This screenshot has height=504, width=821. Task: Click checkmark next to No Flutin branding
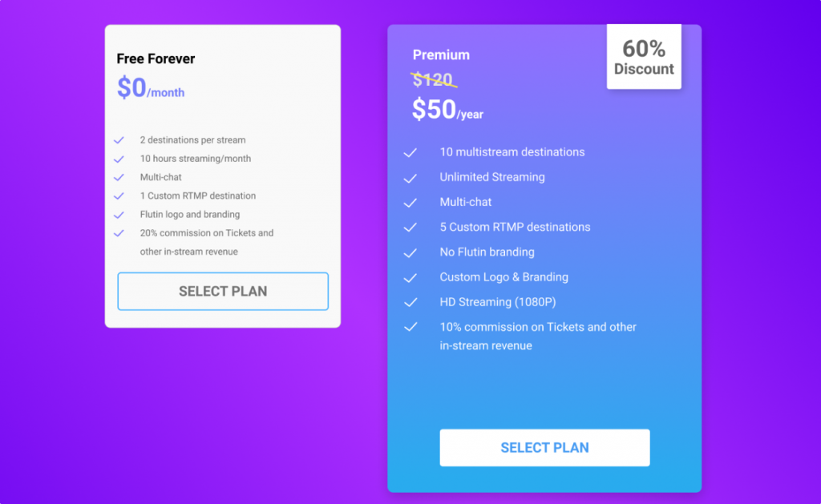point(410,252)
